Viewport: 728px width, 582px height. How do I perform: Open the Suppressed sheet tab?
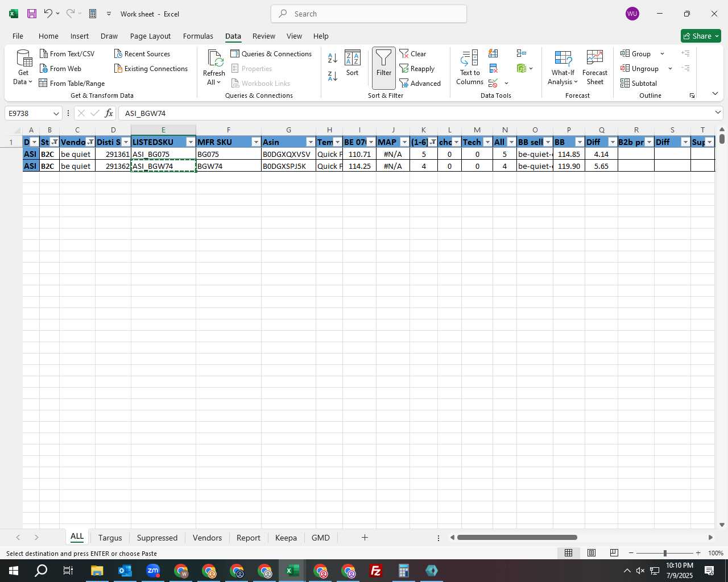coord(157,538)
